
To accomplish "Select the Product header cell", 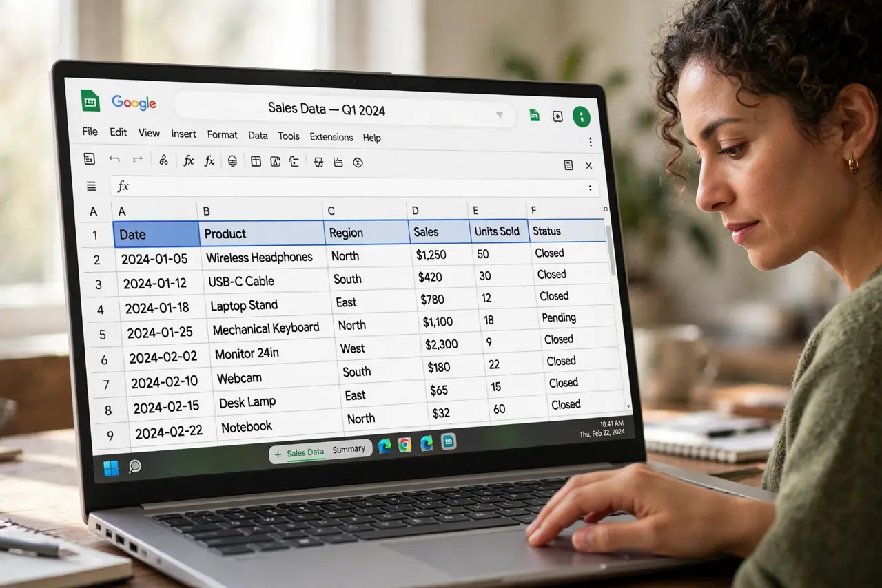I will coord(262,233).
